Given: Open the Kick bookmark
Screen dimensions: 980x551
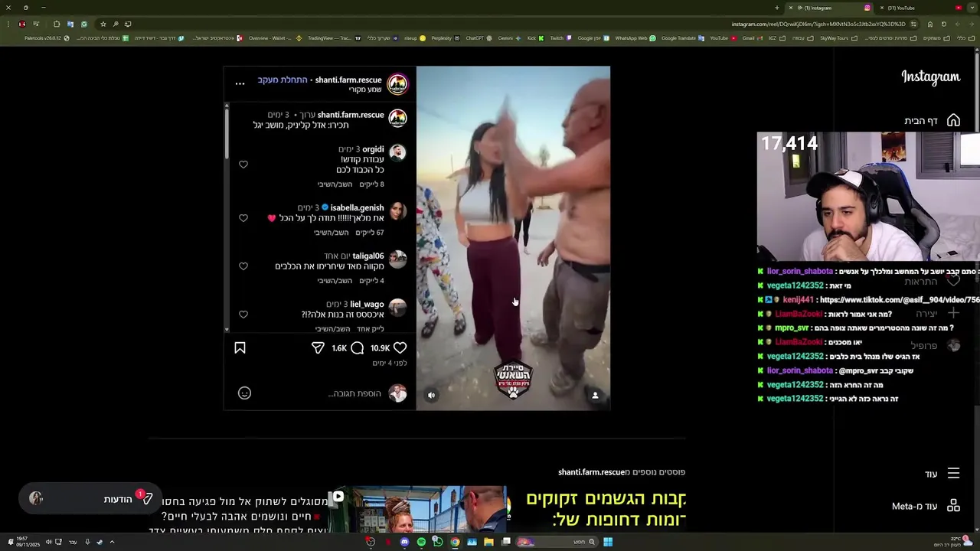Looking at the screenshot, I should click(x=535, y=37).
